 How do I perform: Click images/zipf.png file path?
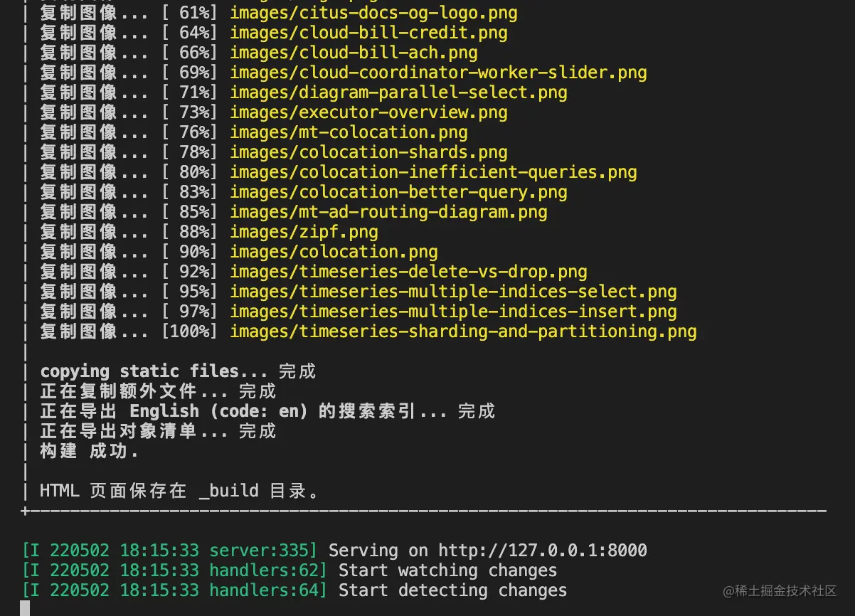304,232
